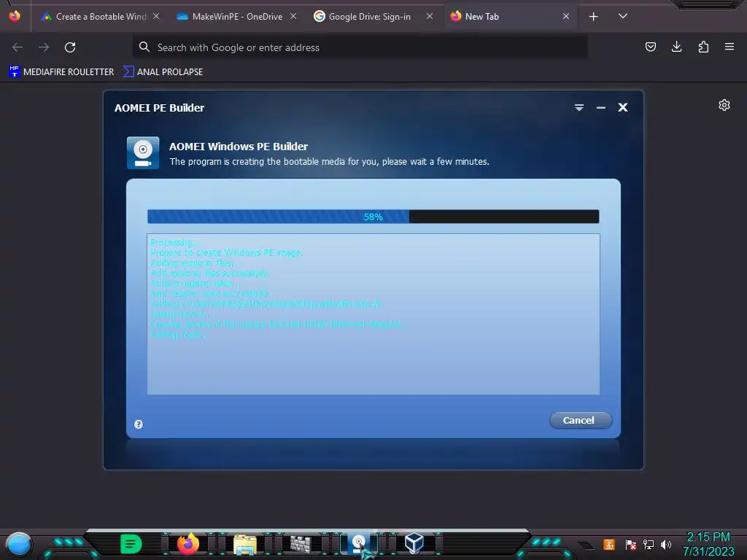Open File Explorer from the taskbar
Image resolution: width=747 pixels, height=560 pixels.
[245, 545]
